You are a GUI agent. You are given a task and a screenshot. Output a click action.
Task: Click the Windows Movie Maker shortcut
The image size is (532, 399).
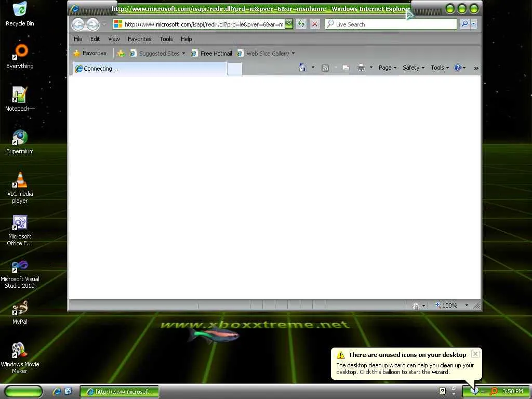pos(20,358)
